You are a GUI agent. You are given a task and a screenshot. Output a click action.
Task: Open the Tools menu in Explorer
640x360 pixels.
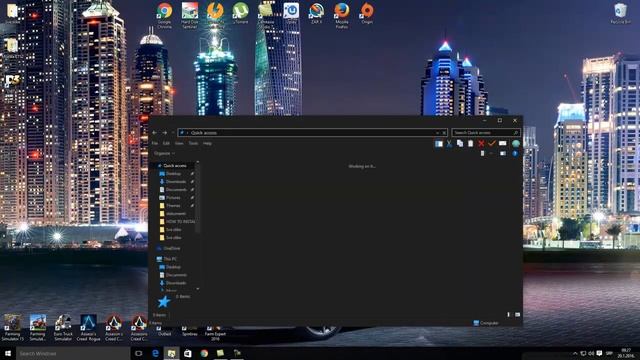point(193,143)
